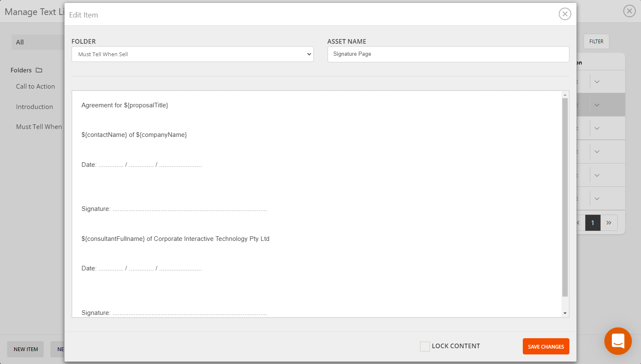Image resolution: width=641 pixels, height=364 pixels.
Task: Expand the chevron on the first list row
Action: (x=597, y=82)
